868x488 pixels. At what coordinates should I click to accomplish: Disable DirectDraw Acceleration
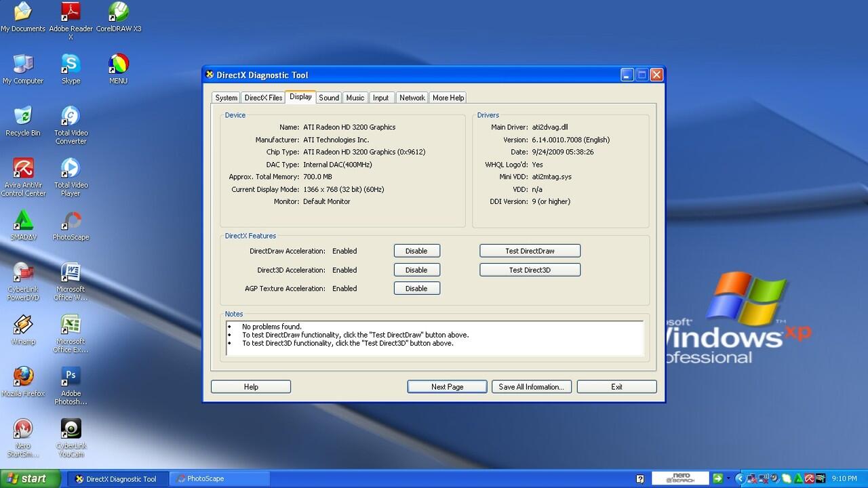[417, 251]
